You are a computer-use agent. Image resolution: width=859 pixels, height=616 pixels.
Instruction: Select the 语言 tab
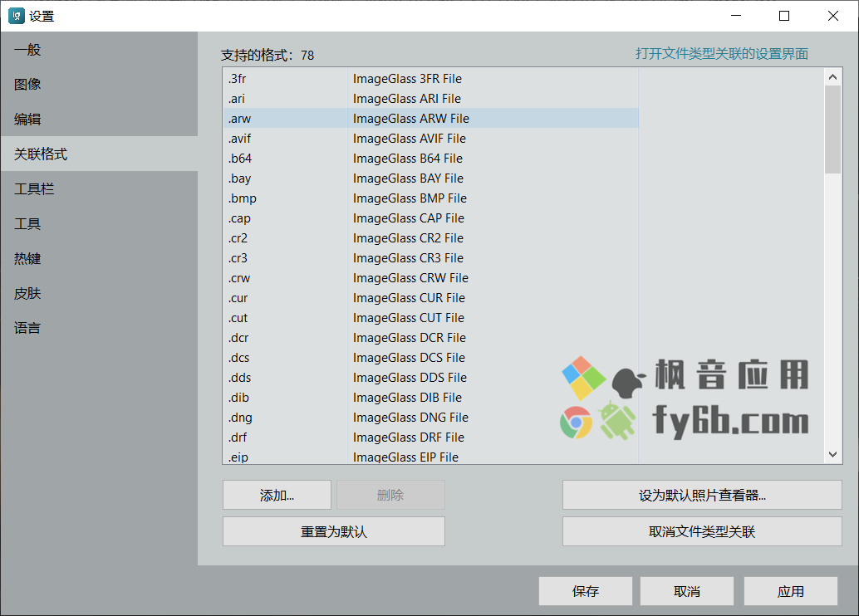(99, 328)
